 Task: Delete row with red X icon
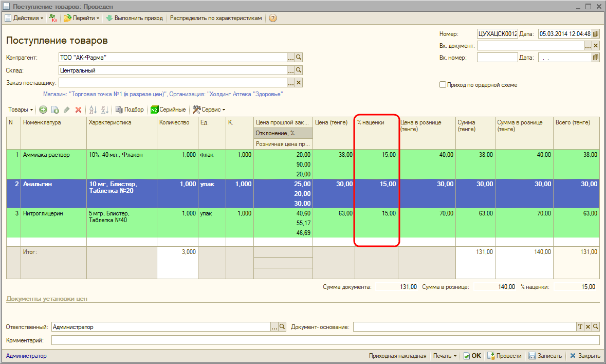point(79,110)
